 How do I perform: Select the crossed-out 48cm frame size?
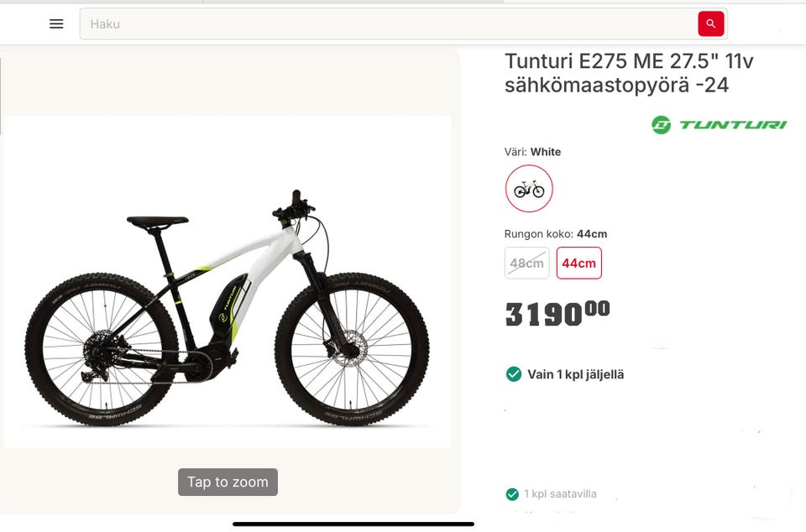coord(526,263)
